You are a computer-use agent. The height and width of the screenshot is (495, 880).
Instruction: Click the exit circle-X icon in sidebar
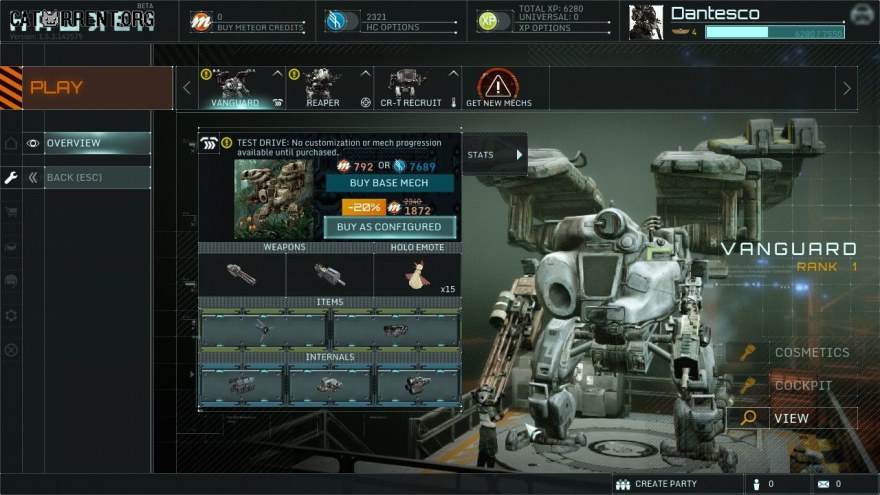(11, 350)
